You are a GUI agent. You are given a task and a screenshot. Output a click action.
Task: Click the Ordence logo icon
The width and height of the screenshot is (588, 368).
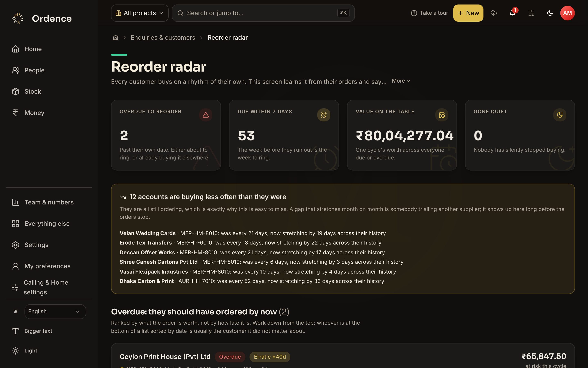pyautogui.click(x=18, y=18)
